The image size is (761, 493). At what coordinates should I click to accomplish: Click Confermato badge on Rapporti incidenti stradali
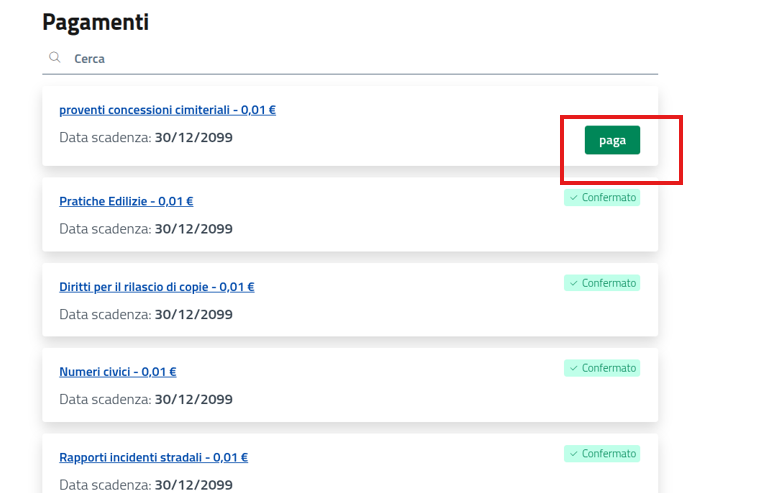602,454
